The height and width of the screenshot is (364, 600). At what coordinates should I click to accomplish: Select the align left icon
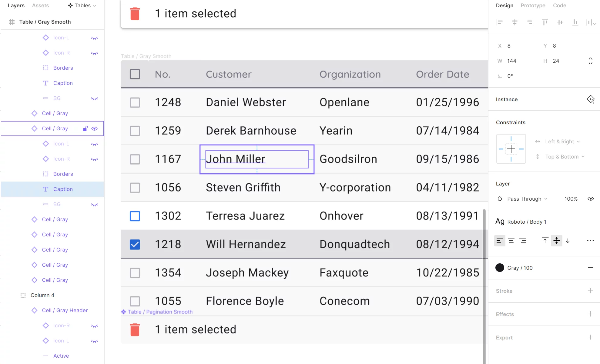click(500, 22)
